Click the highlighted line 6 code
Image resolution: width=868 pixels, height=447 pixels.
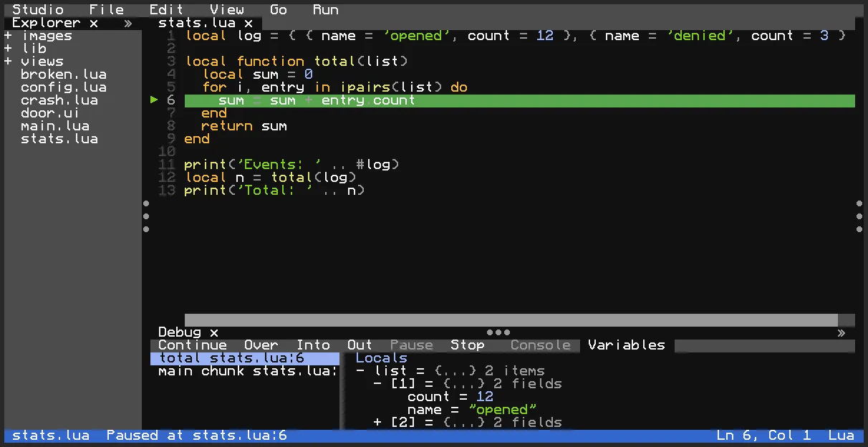click(520, 100)
